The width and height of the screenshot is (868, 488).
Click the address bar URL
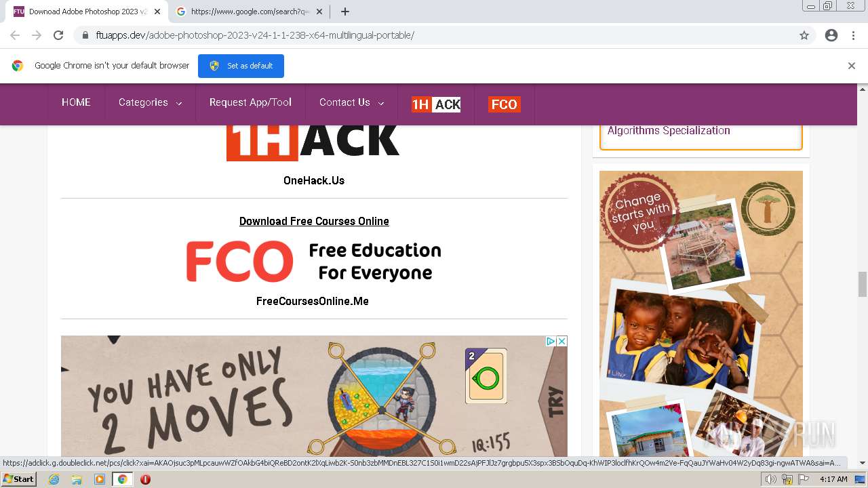[255, 35]
